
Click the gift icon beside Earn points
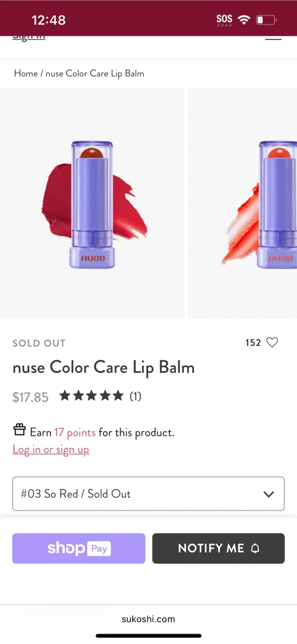(x=19, y=430)
